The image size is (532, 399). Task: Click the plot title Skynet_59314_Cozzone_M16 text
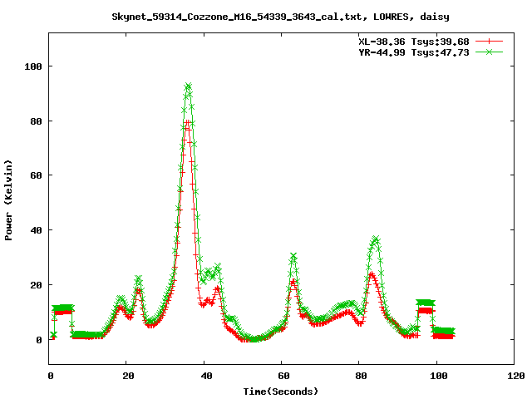[280, 17]
